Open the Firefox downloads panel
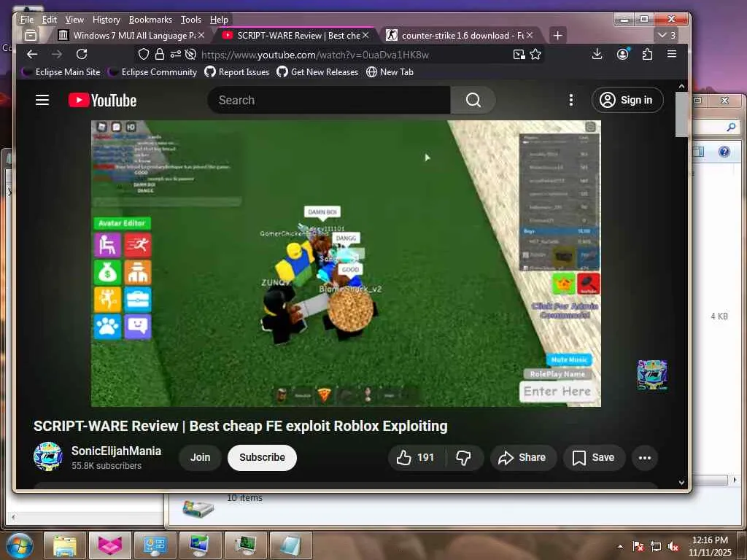 (597, 54)
